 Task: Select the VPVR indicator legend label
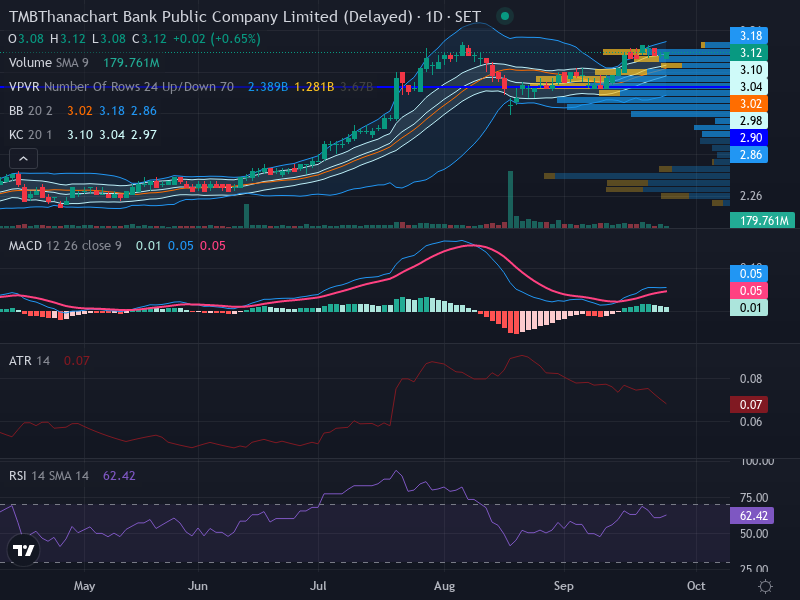(121, 87)
